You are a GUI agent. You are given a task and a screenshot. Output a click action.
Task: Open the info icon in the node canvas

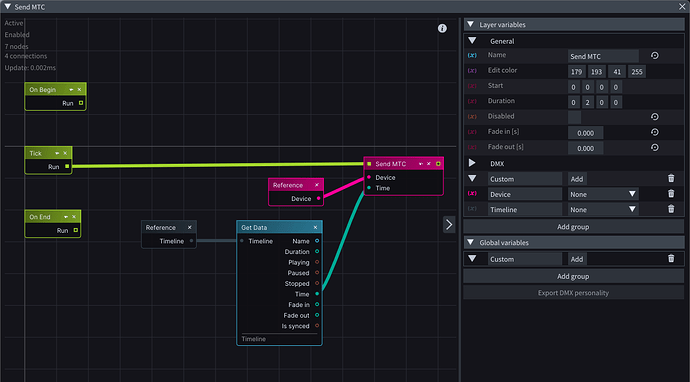point(442,28)
